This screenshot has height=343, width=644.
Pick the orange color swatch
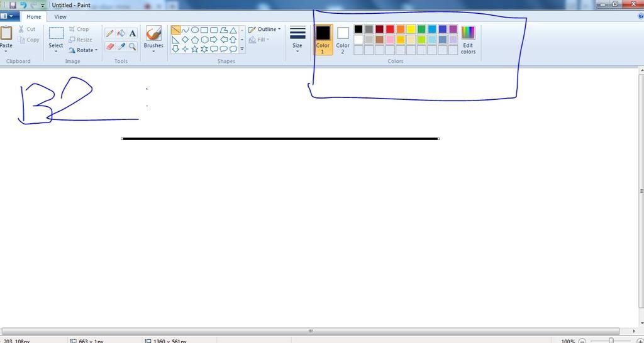click(401, 29)
